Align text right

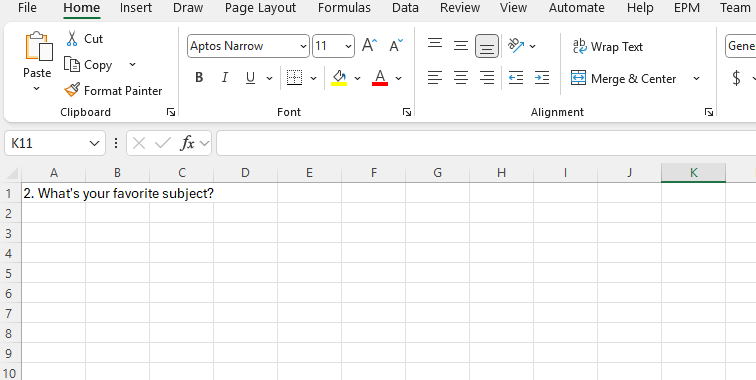tap(487, 78)
